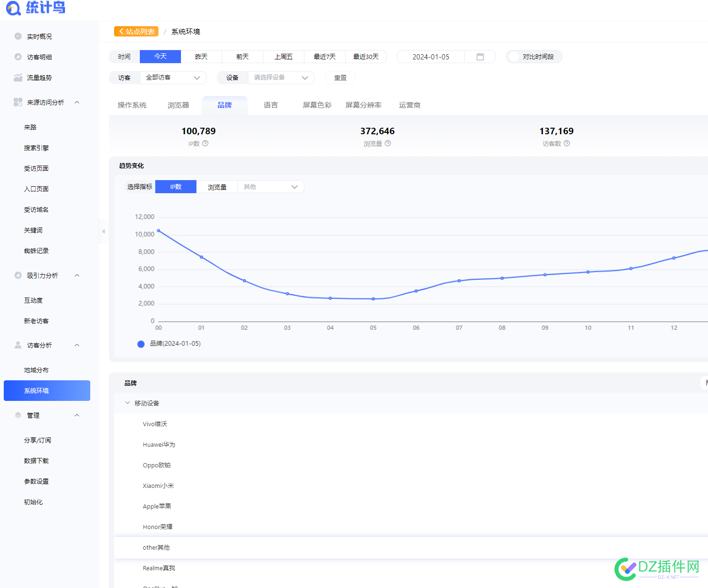Select the 最近30天 time range
This screenshot has width=708, height=588.
coord(366,57)
